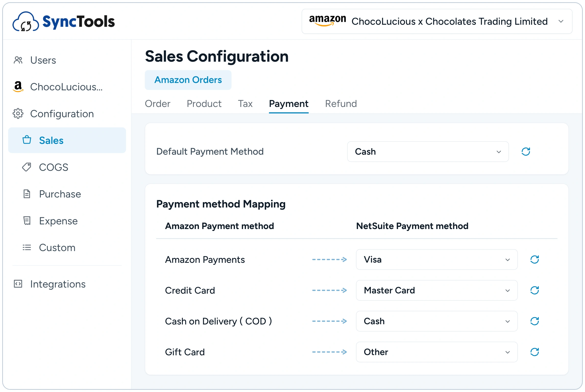The image size is (585, 392).
Task: Click the Expense receipt icon
Action: click(x=27, y=221)
